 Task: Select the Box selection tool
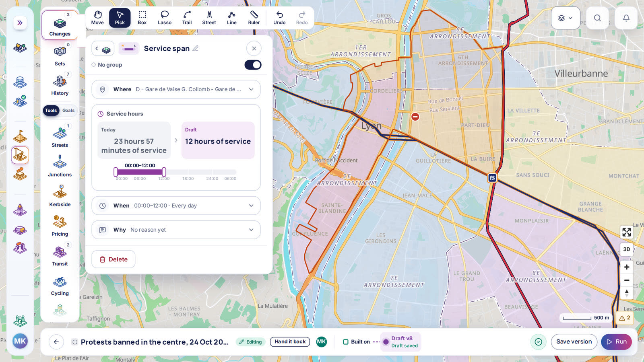pyautogui.click(x=142, y=18)
